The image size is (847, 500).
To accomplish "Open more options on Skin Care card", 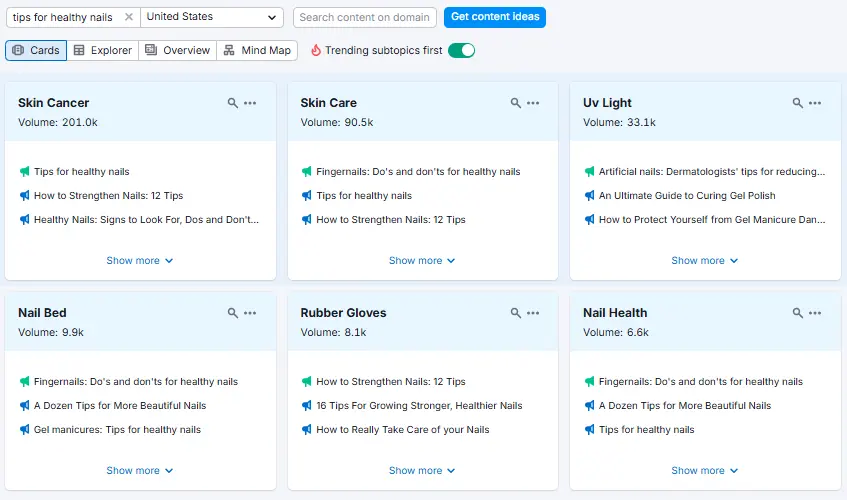I will coord(533,103).
